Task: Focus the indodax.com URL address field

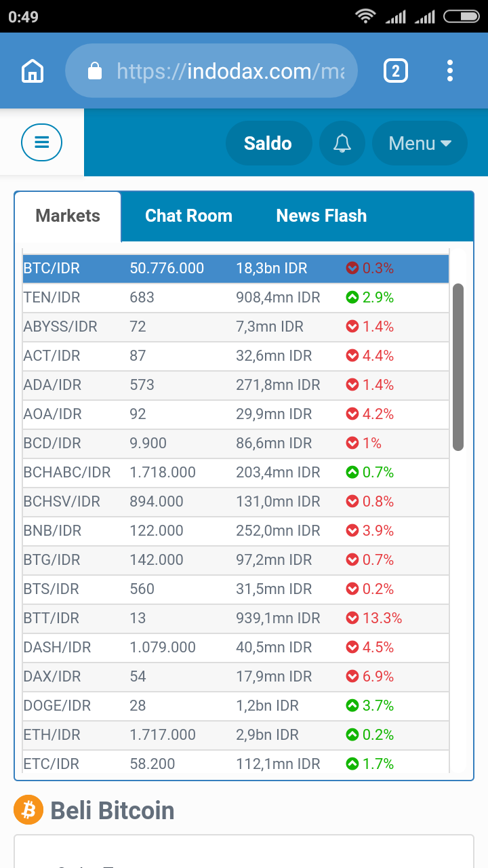Action: coord(230,71)
